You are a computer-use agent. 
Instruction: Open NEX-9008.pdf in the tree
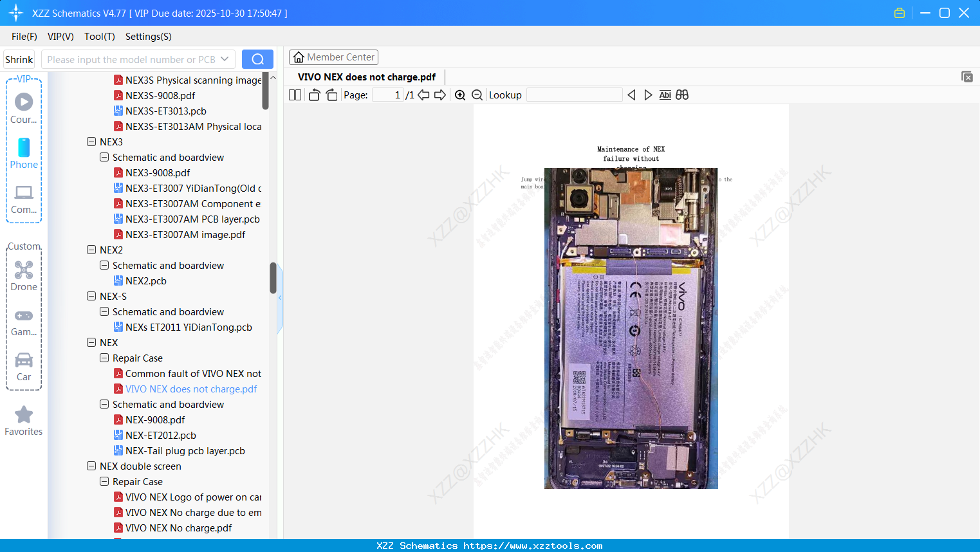[155, 419]
